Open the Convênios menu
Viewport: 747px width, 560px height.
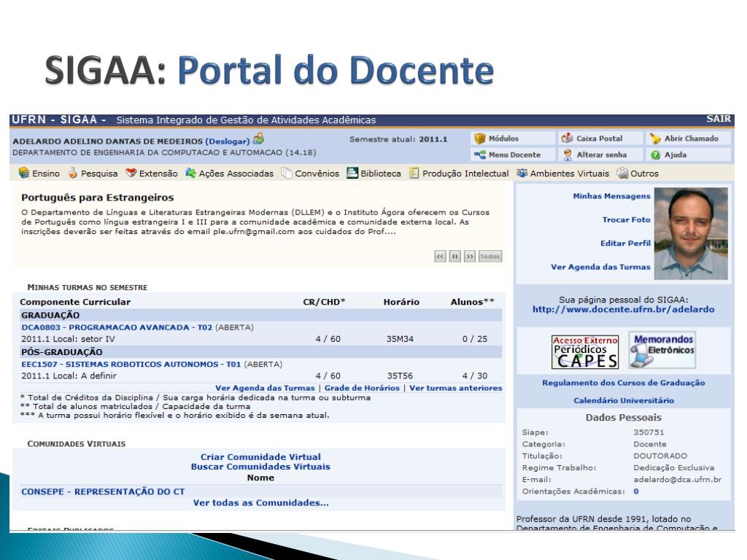pyautogui.click(x=317, y=174)
